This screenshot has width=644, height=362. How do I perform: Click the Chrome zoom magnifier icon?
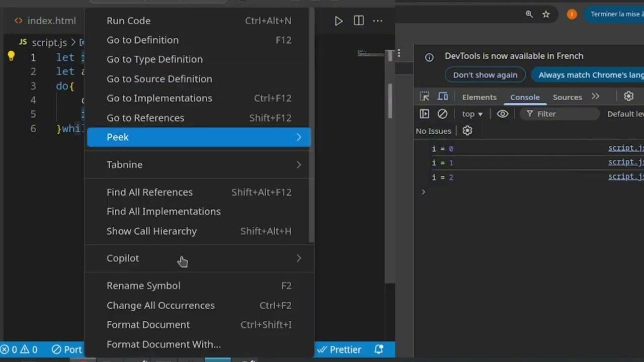pyautogui.click(x=529, y=14)
